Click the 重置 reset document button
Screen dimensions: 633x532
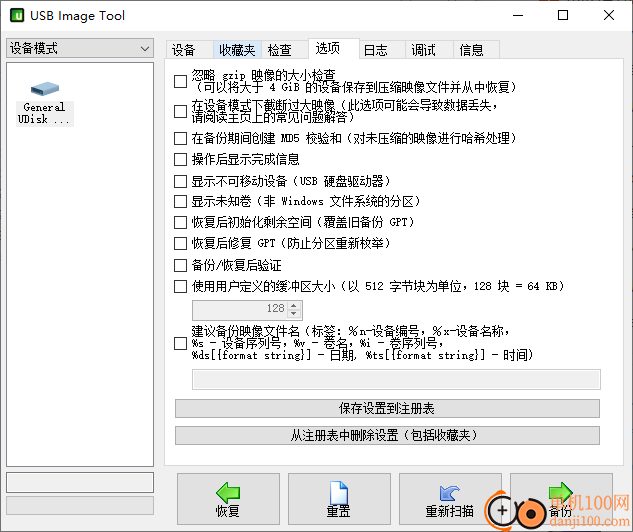[x=339, y=499]
